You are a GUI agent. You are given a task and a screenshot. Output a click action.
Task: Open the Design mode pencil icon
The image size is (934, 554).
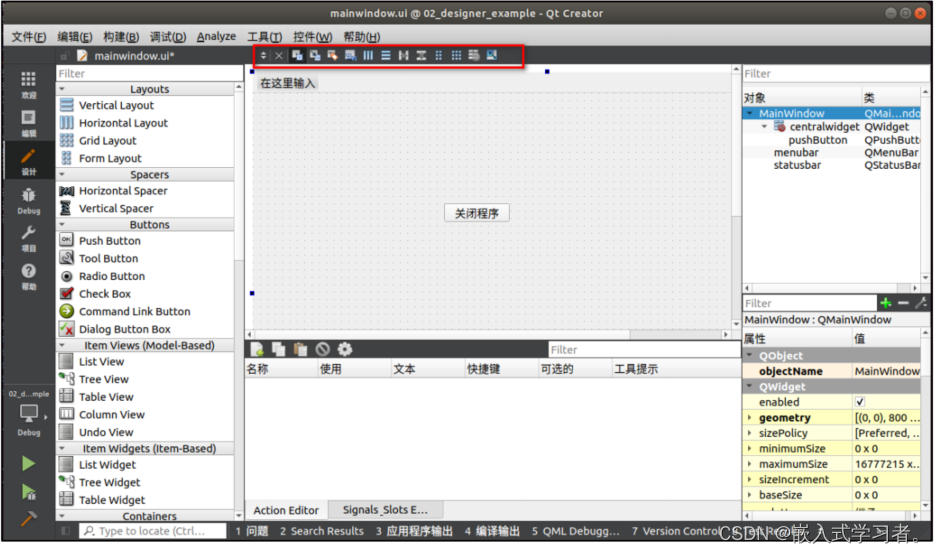29,161
